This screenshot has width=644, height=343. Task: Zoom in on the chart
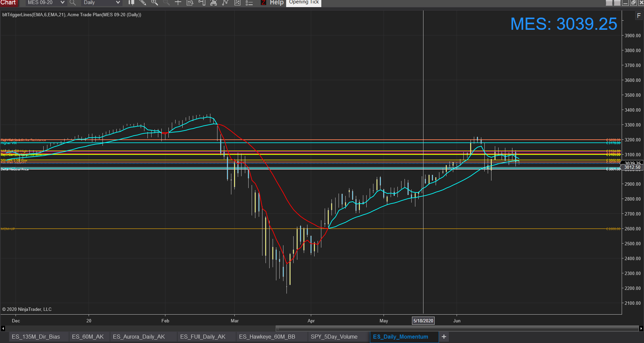[155, 3]
